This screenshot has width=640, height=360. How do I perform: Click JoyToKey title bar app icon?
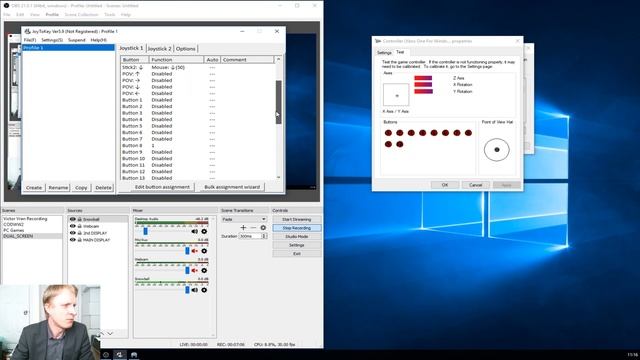pos(27,31)
